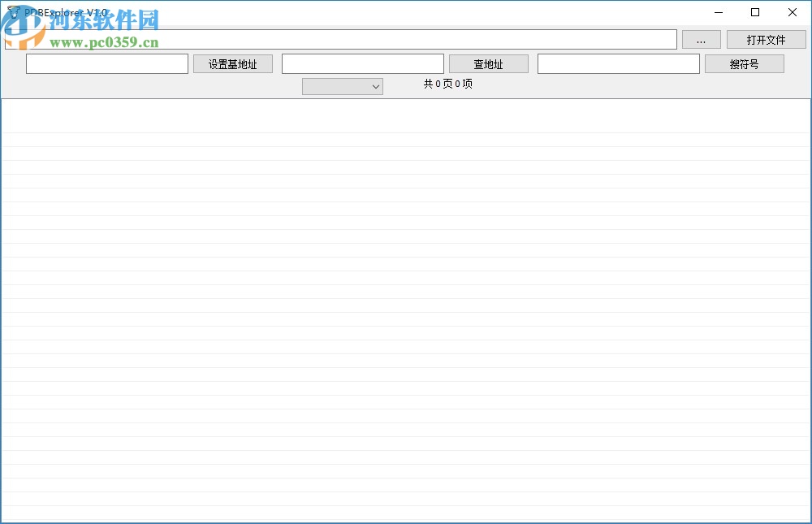Minimize the PDBExplorer window
This screenshot has width=812, height=524.
718,12
